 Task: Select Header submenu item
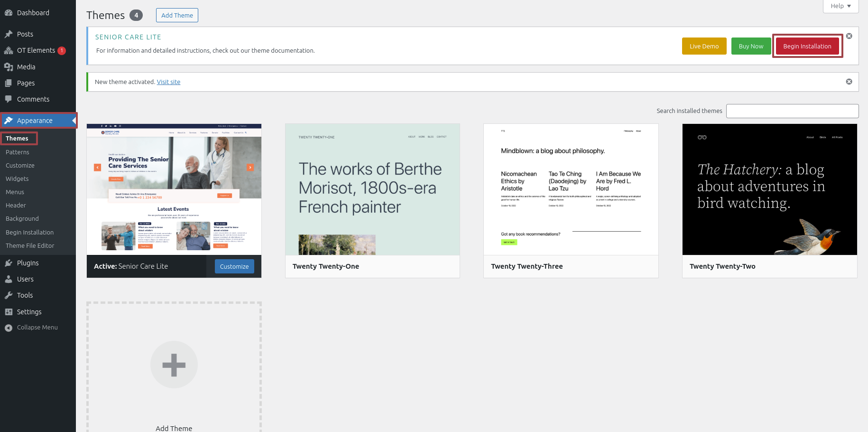coord(16,205)
